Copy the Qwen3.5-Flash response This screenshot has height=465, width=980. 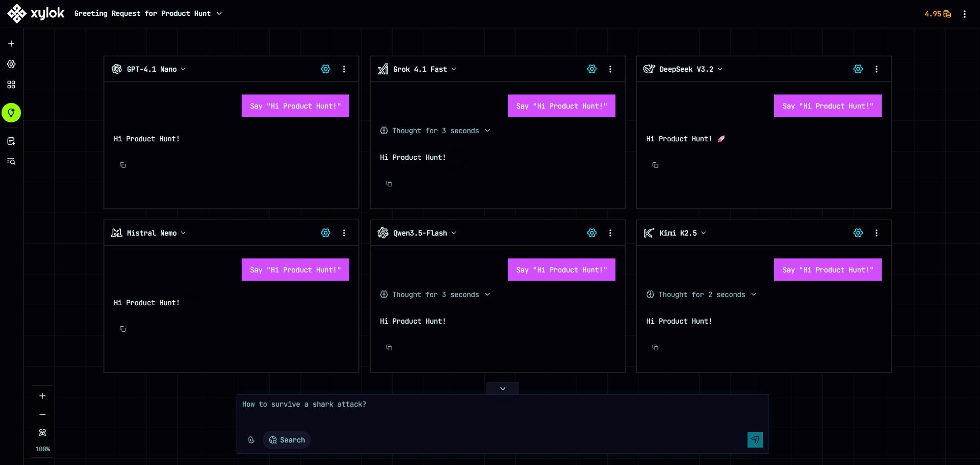[389, 348]
